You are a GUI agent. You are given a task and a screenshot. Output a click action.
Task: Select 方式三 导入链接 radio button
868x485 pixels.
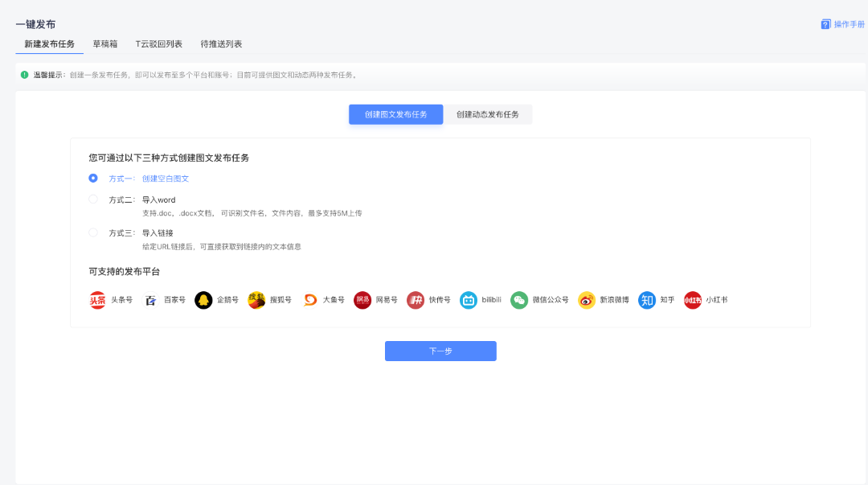[93, 232]
